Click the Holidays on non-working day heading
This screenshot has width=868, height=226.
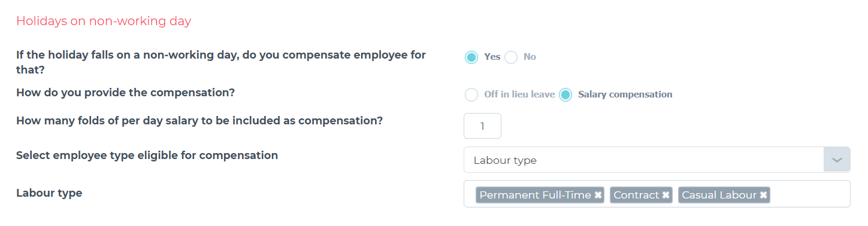(x=104, y=22)
